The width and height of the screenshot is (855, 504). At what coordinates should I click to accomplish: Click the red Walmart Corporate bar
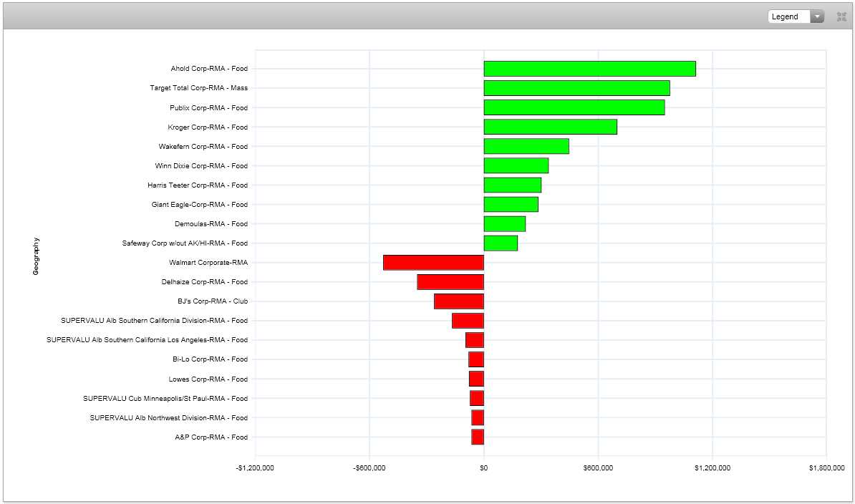click(x=433, y=263)
